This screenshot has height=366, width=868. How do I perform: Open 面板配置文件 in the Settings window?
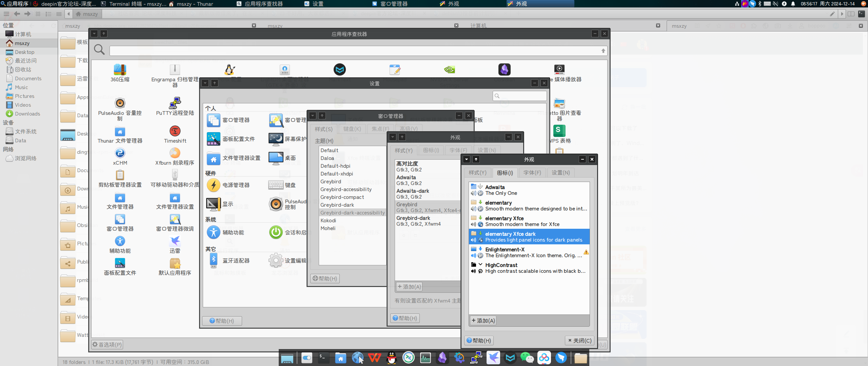click(231, 139)
